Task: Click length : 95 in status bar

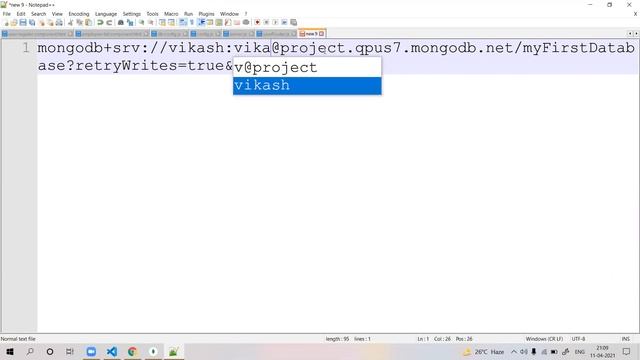Action: point(337,339)
